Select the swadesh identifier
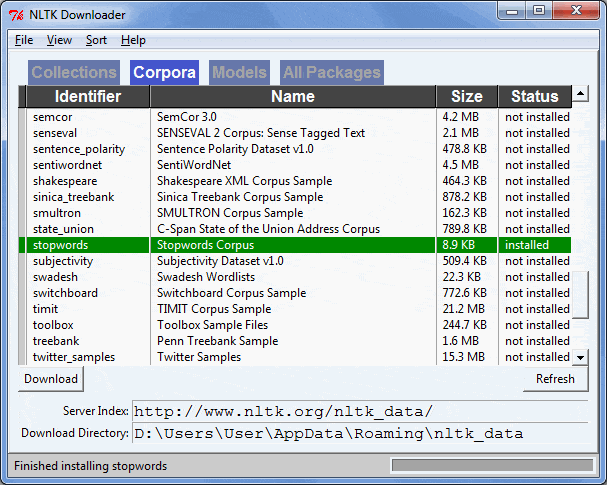 point(55,277)
